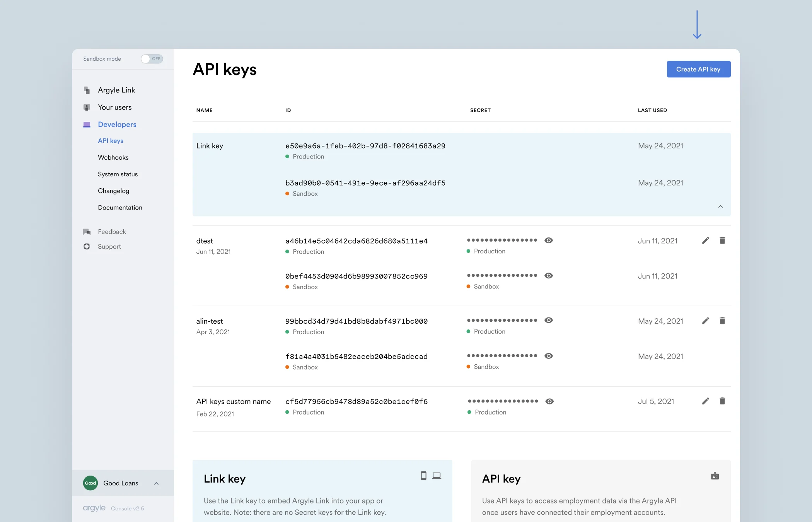Open the Changelog link

(113, 191)
